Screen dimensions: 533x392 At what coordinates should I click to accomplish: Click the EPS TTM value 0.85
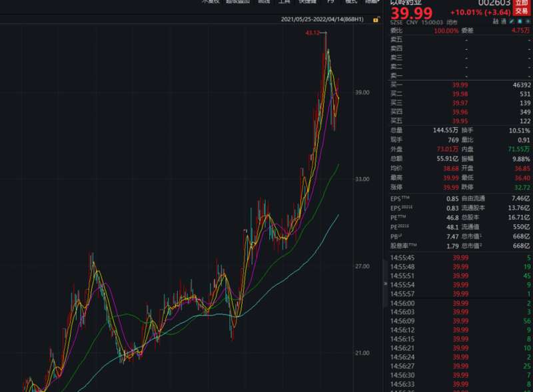tap(452, 199)
